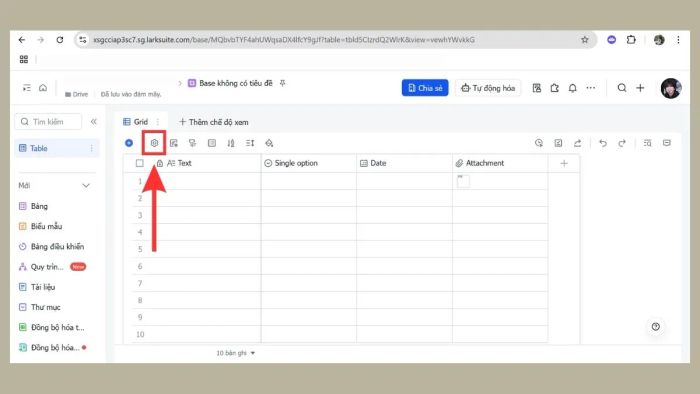Click the help question-mark icon
The image size is (700, 394).
(655, 327)
